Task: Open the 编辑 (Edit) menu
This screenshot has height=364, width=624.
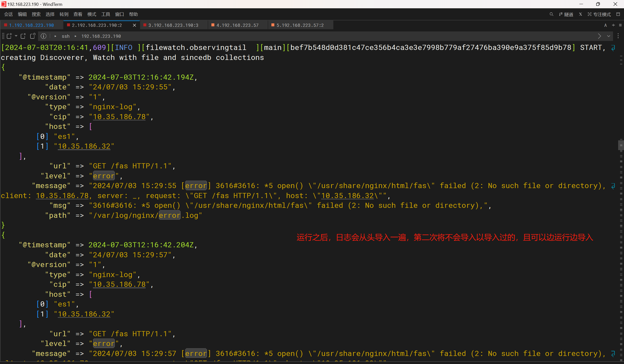Action: coord(22,14)
